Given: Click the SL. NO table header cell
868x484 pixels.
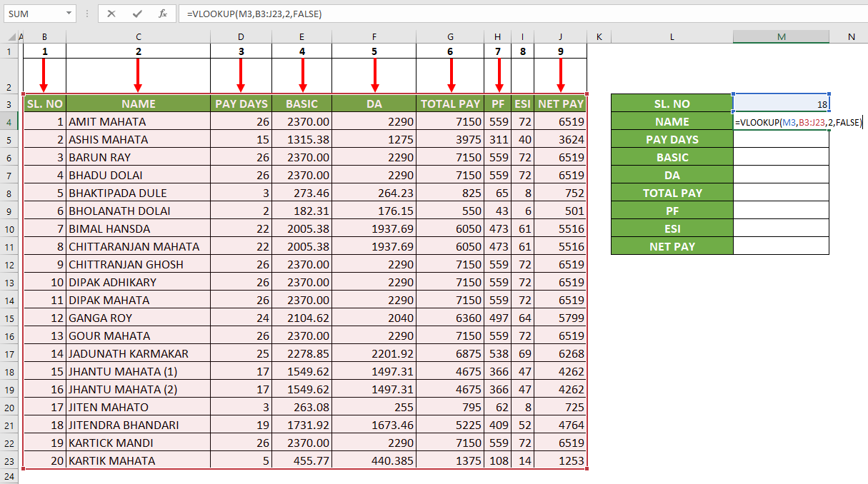Looking at the screenshot, I should coord(44,104).
